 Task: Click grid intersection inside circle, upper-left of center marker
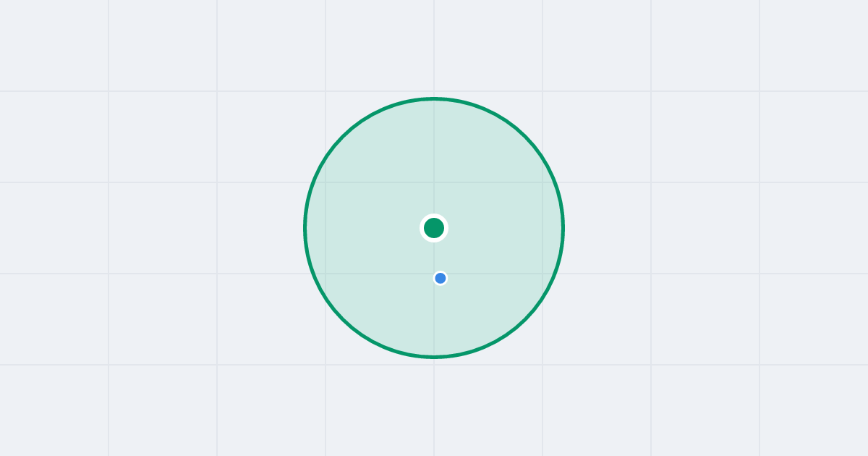[325, 182]
